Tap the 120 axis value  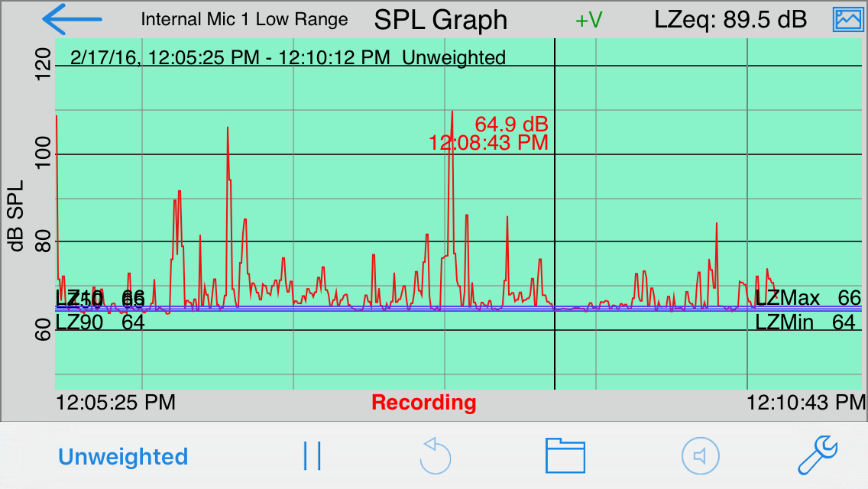(44, 64)
